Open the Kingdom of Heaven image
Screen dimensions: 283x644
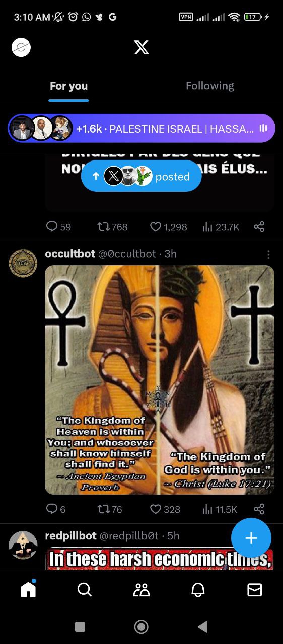tap(160, 380)
